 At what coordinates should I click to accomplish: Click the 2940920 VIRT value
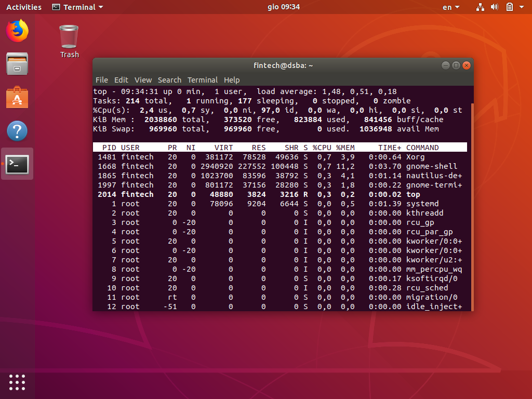pyautogui.click(x=217, y=166)
